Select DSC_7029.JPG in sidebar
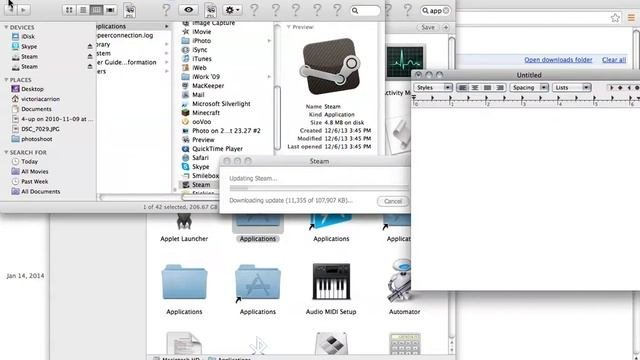 tap(40, 129)
